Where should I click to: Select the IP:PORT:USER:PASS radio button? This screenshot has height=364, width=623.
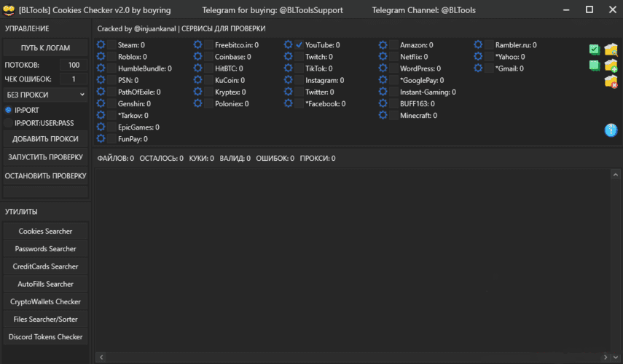(x=8, y=123)
